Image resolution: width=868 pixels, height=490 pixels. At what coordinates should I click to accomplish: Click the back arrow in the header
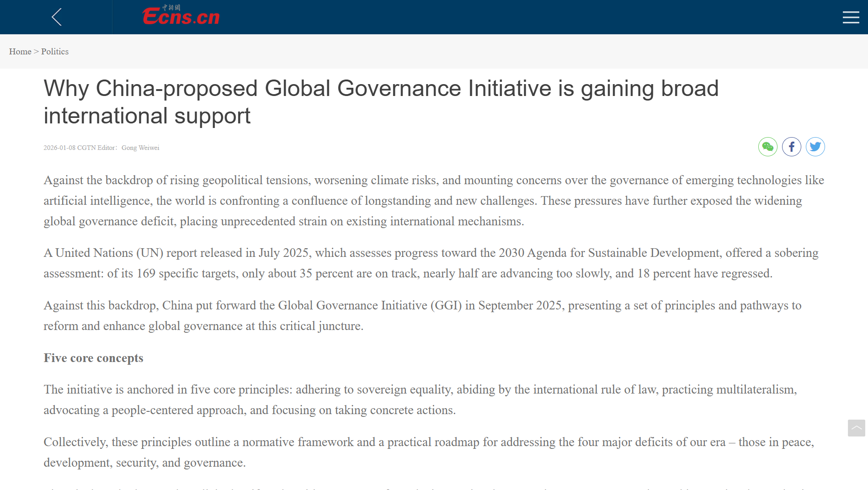[x=56, y=17]
